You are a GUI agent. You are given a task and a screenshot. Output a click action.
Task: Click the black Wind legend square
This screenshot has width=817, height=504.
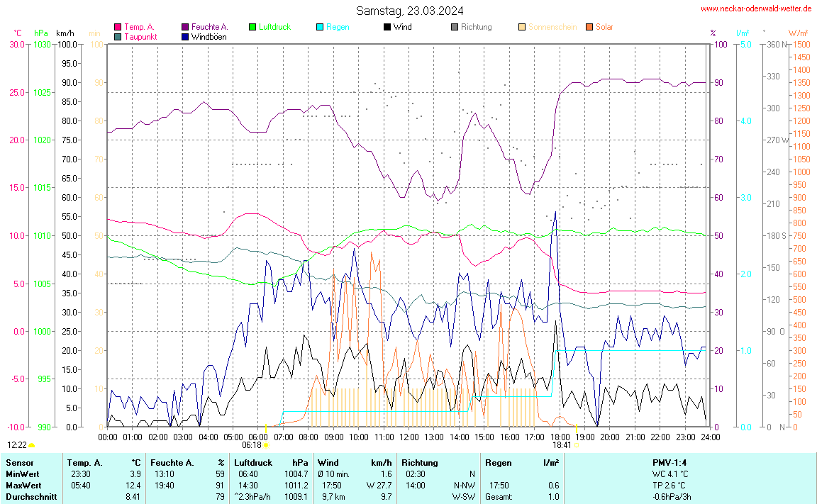387,28
